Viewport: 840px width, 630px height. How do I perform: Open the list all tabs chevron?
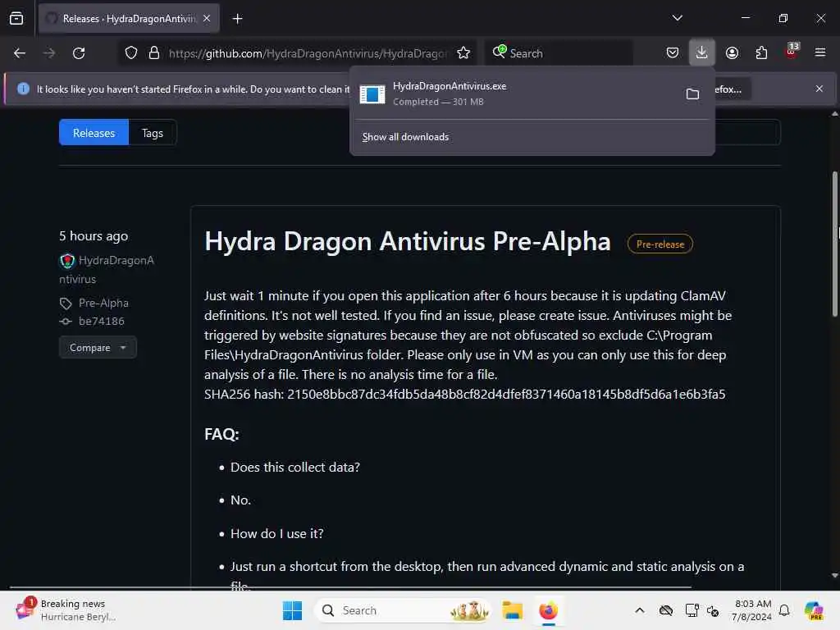[677, 18]
